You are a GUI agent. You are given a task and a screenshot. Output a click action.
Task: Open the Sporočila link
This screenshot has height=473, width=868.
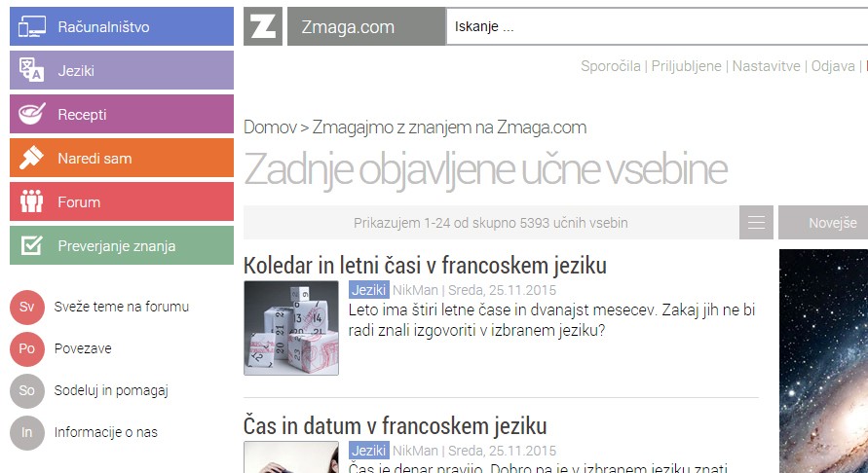[610, 66]
